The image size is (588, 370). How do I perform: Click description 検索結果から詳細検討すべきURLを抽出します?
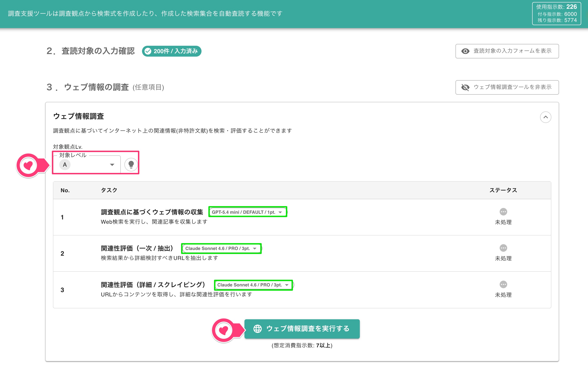coord(159,258)
